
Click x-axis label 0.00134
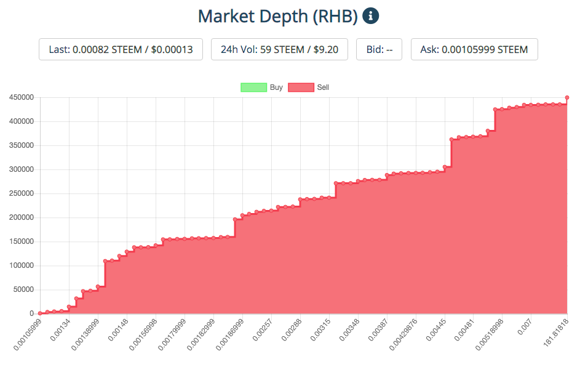60,330
